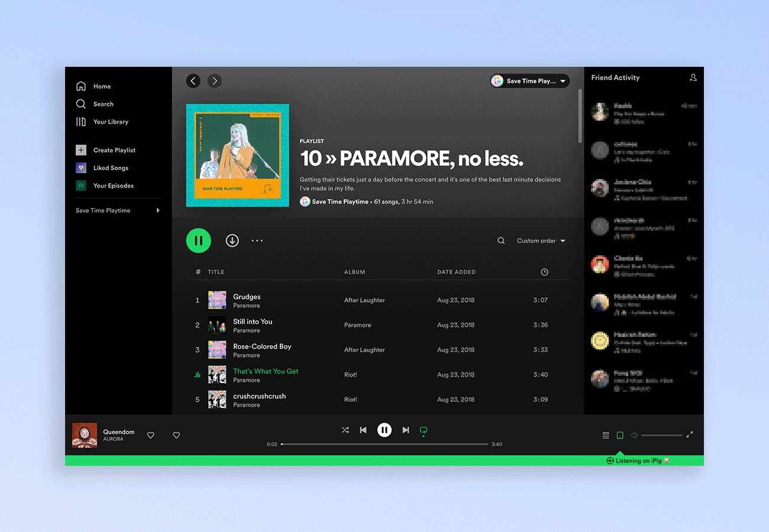Click the Friend Activity panel heading
This screenshot has height=532, width=769.
coord(615,77)
